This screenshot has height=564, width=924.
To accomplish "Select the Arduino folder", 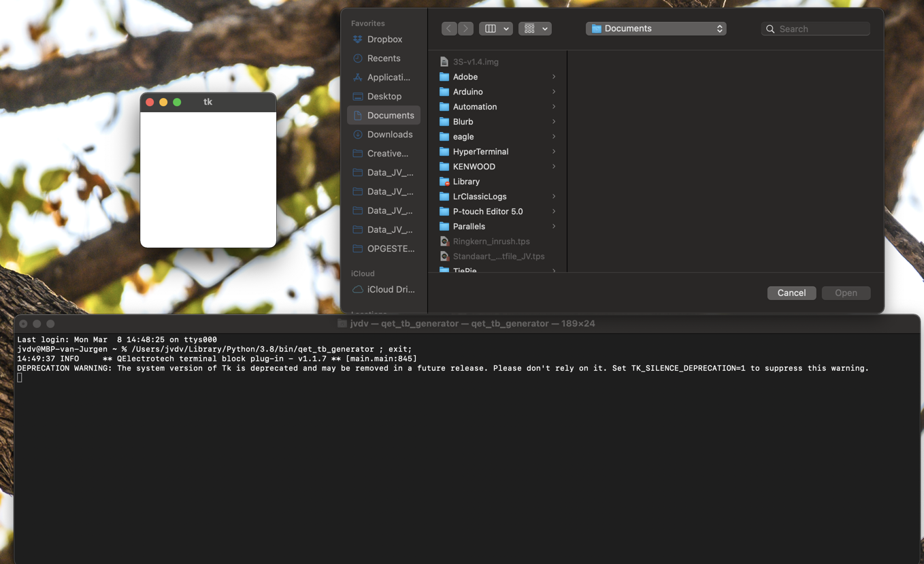I will (x=467, y=92).
